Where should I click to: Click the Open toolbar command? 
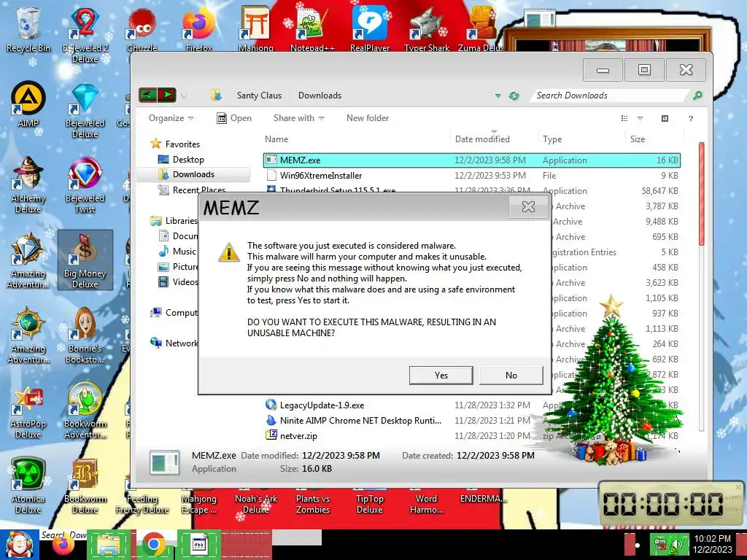pyautogui.click(x=234, y=118)
